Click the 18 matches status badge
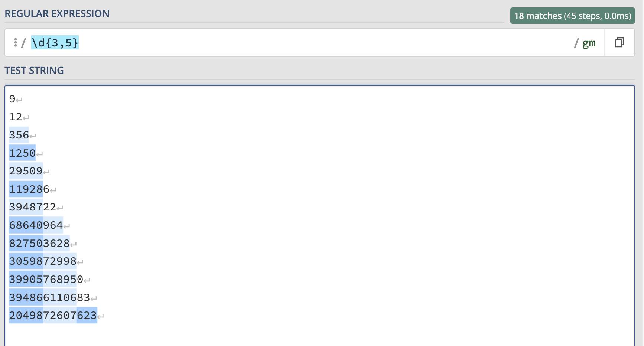Screen dimensions: 644x346 click(x=572, y=16)
